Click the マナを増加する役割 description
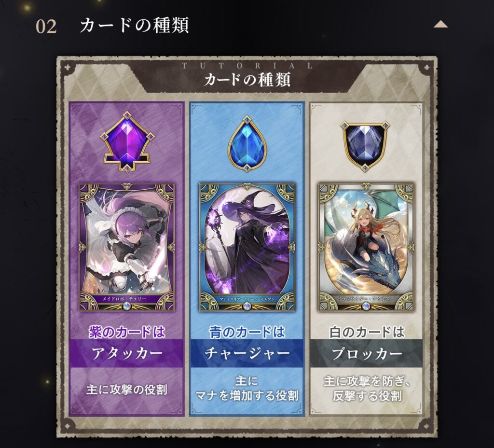 (x=247, y=395)
